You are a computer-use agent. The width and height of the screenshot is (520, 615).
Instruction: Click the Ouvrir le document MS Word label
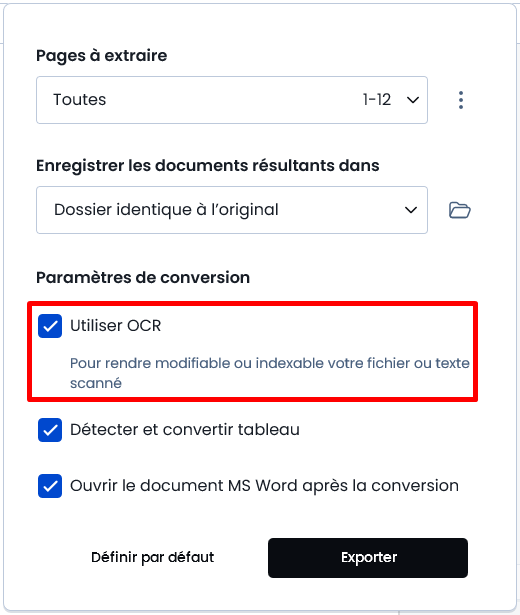click(264, 486)
